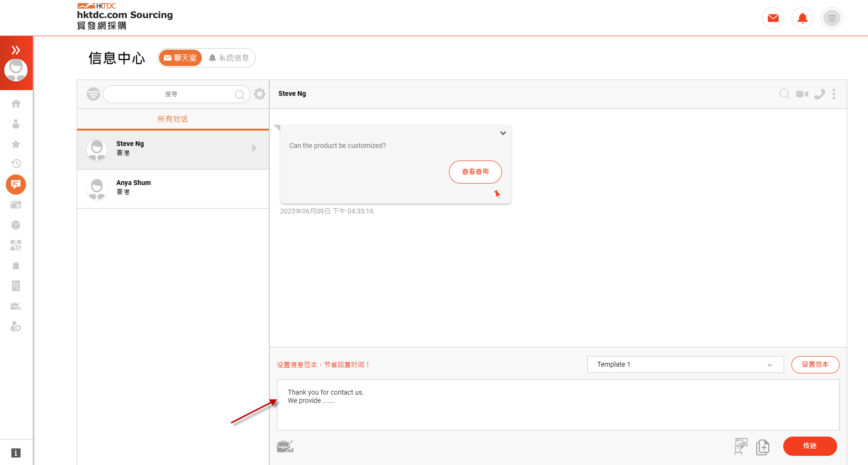Screen dimensions: 868x465
Task: Start a video call with Steve Ng
Action: click(802, 94)
